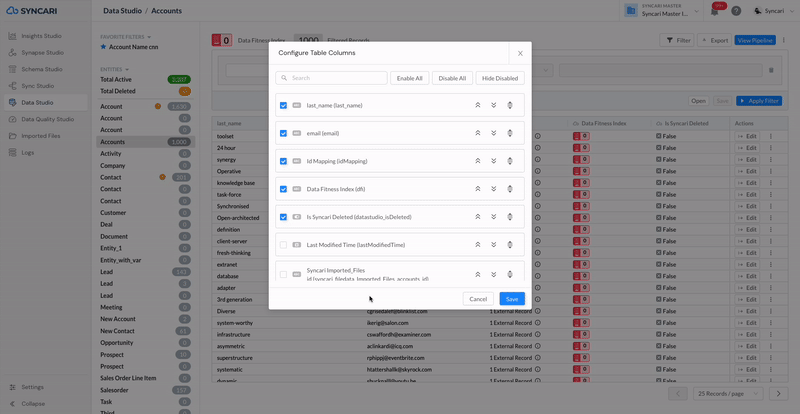Move Is Syncari Deleted to top

tap(478, 216)
